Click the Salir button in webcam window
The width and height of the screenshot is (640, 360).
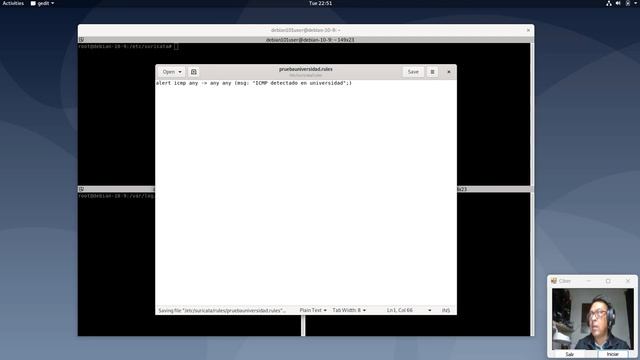point(570,354)
